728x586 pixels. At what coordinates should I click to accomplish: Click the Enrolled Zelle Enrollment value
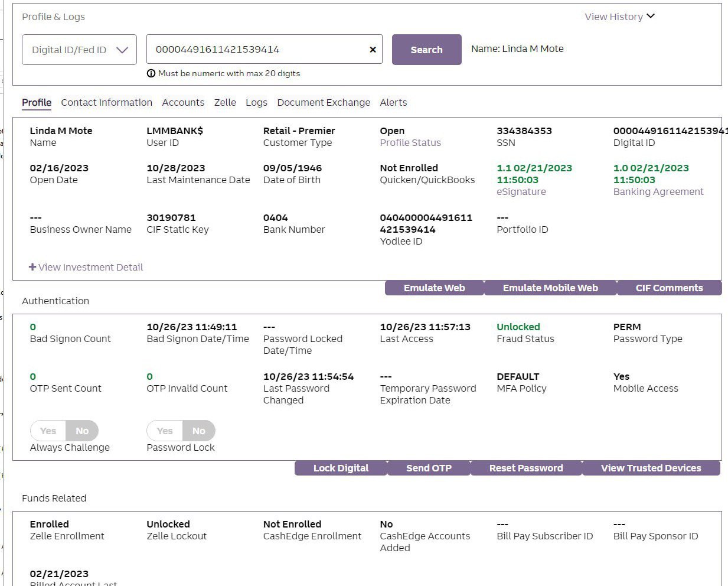[x=50, y=524]
